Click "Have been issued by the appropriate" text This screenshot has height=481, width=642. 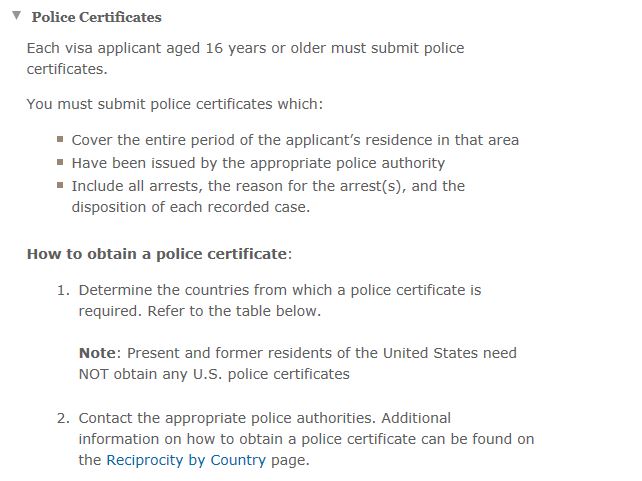point(258,163)
